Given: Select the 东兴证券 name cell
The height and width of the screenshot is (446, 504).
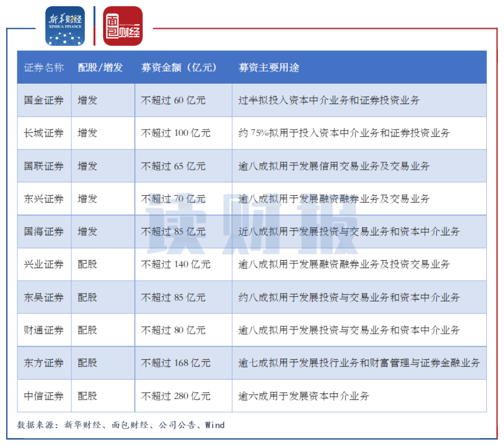Looking at the screenshot, I should 44,199.
